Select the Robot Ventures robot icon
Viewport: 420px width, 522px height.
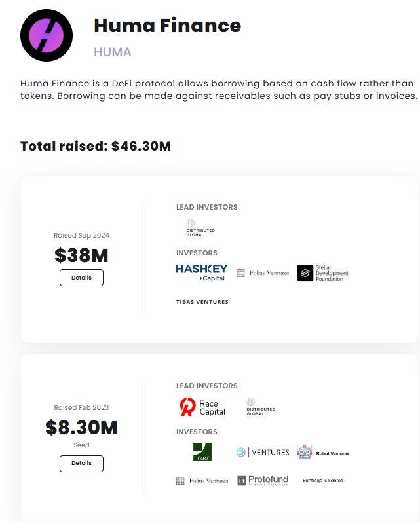pos(305,453)
